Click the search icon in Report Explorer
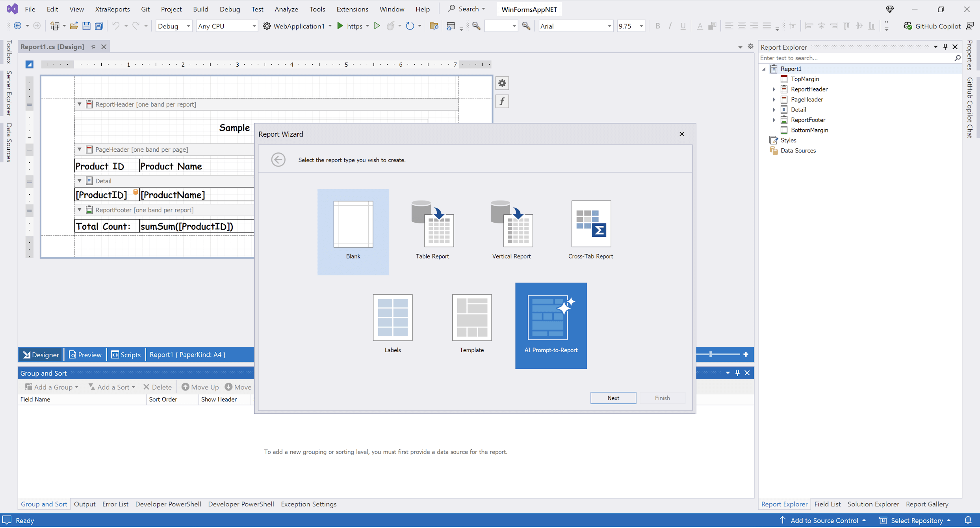Image resolution: width=980 pixels, height=528 pixels. [x=957, y=58]
